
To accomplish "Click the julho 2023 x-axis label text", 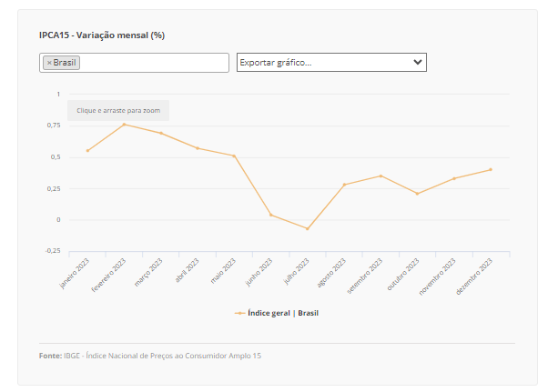I will click(x=298, y=272).
